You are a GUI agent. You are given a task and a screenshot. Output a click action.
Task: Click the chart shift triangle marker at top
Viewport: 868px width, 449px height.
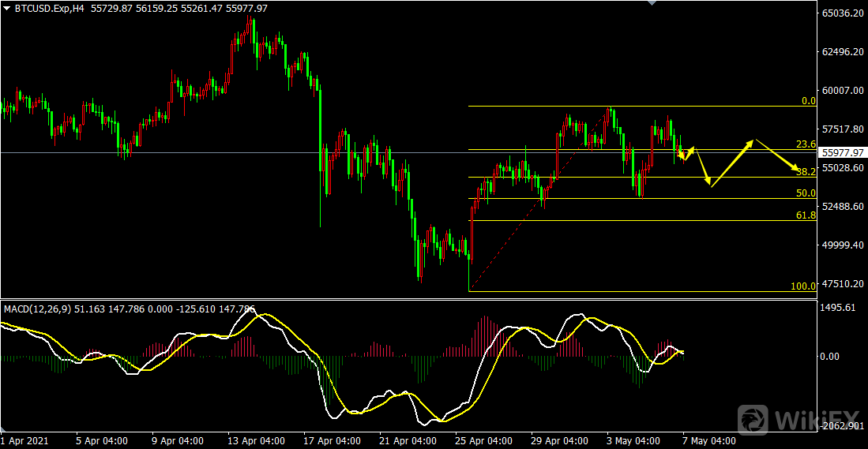point(651,3)
